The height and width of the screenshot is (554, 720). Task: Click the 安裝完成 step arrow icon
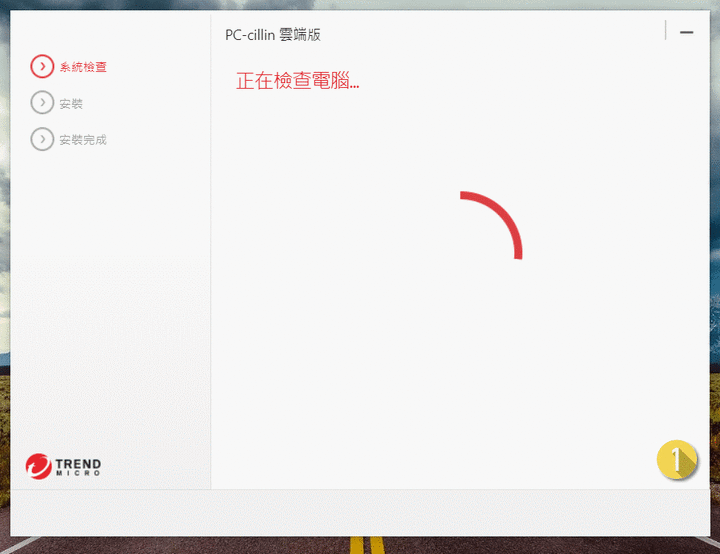click(42, 139)
